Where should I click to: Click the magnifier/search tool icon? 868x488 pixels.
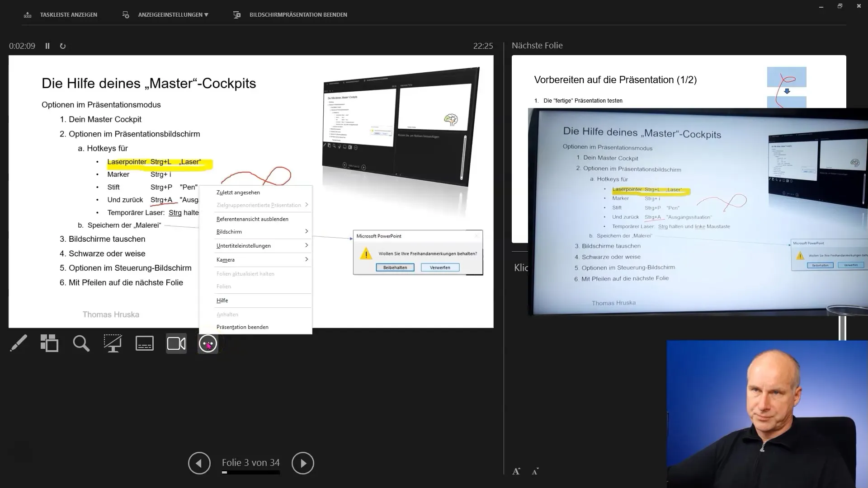[x=81, y=343]
